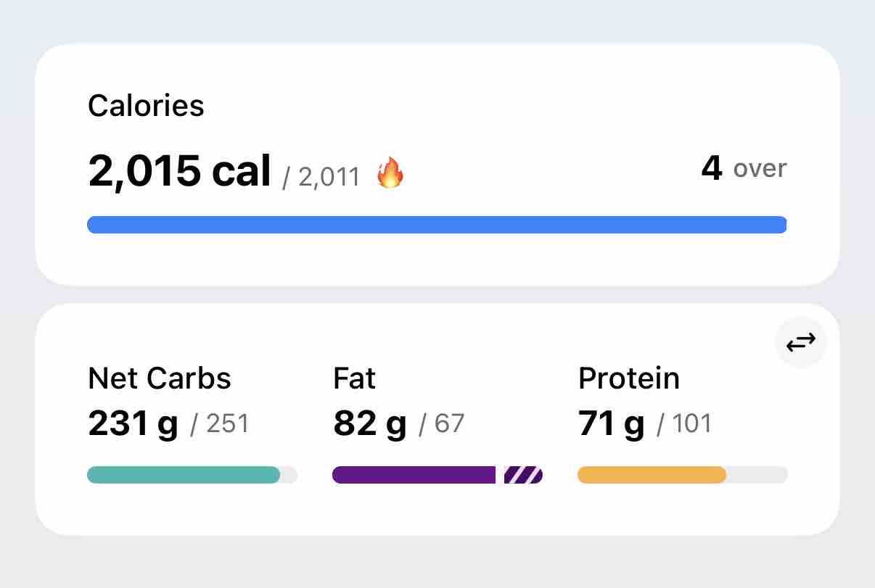The width and height of the screenshot is (875, 588).
Task: Tap the 82 g fat value
Action: (x=370, y=424)
